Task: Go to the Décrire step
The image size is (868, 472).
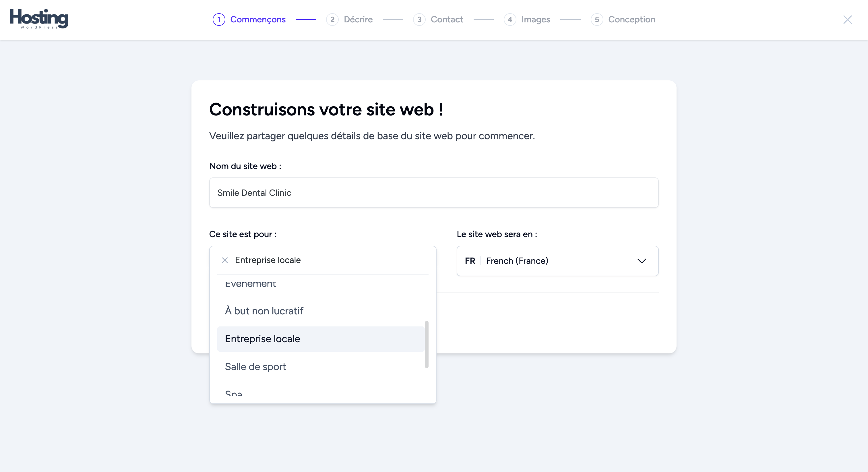Action: pyautogui.click(x=358, y=20)
